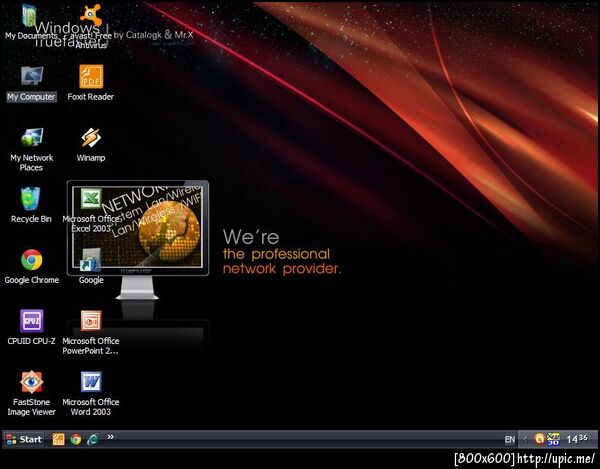Viewport: 600px width, 469px height.
Task: Expand hidden system tray icons arrow
Action: [x=525, y=440]
